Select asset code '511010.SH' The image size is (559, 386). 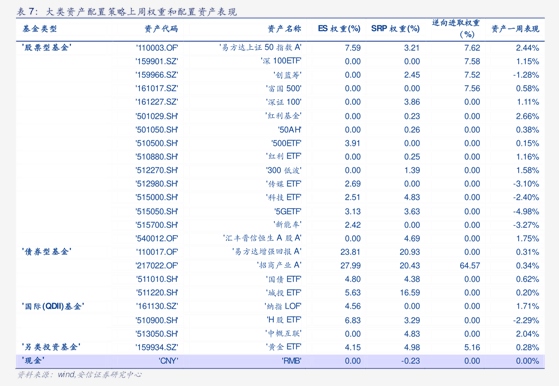pyautogui.click(x=157, y=279)
